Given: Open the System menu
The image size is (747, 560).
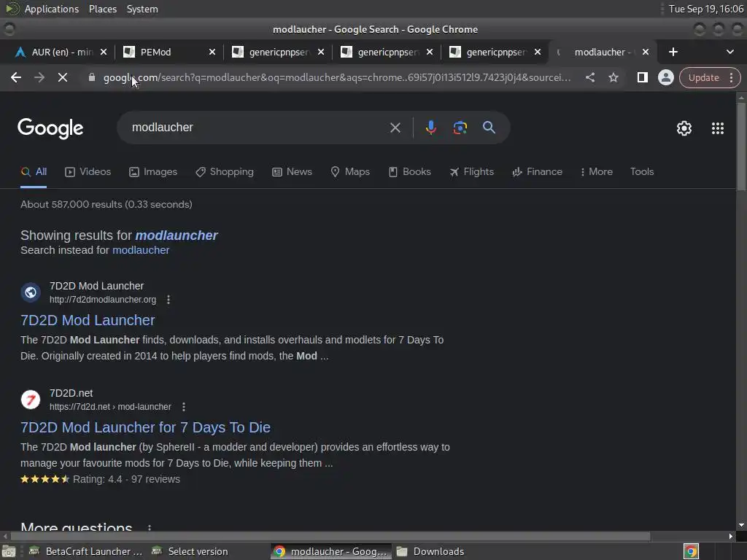Looking at the screenshot, I should coord(142,9).
